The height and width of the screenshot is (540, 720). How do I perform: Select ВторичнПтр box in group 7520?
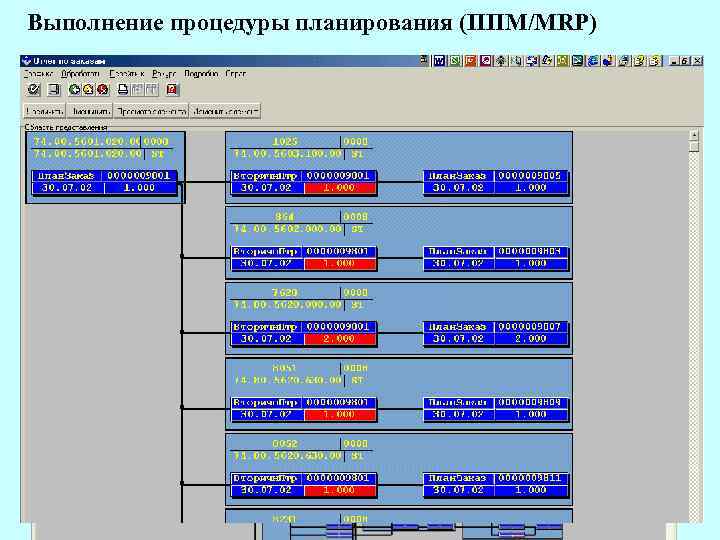tap(304, 333)
